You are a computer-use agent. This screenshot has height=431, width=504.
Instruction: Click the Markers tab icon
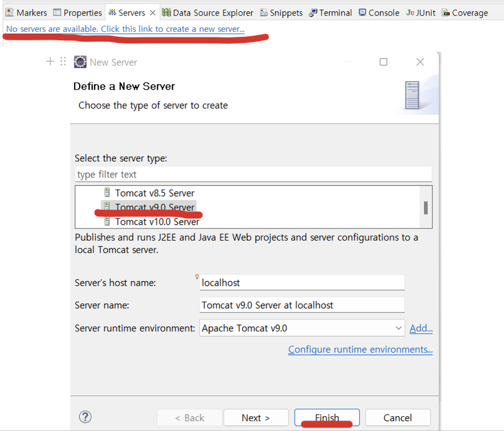click(9, 12)
